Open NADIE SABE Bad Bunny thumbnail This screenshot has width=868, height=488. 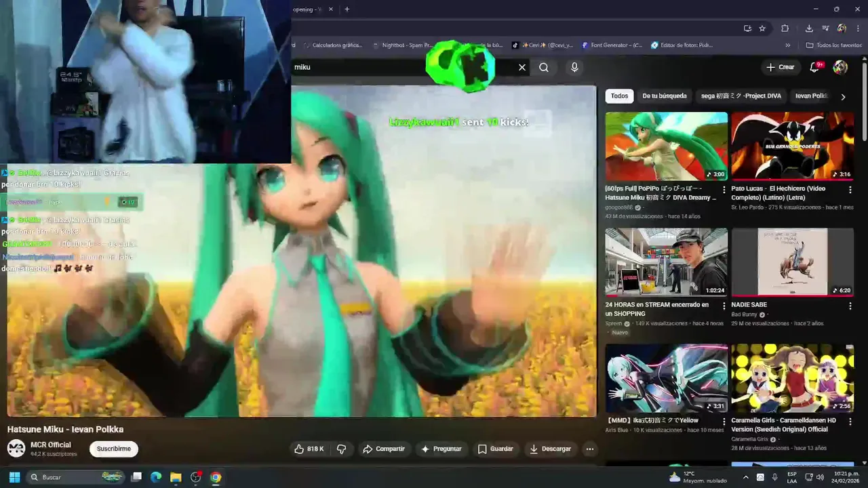(793, 262)
